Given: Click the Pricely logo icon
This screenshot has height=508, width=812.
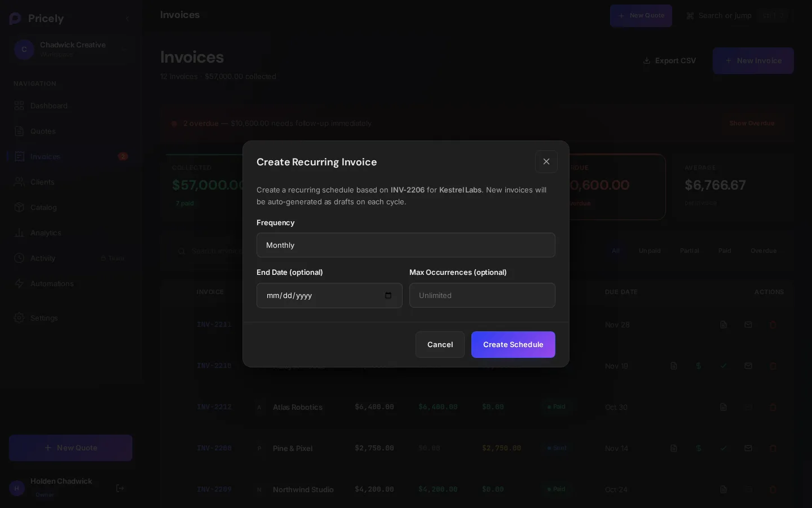Looking at the screenshot, I should (15, 19).
